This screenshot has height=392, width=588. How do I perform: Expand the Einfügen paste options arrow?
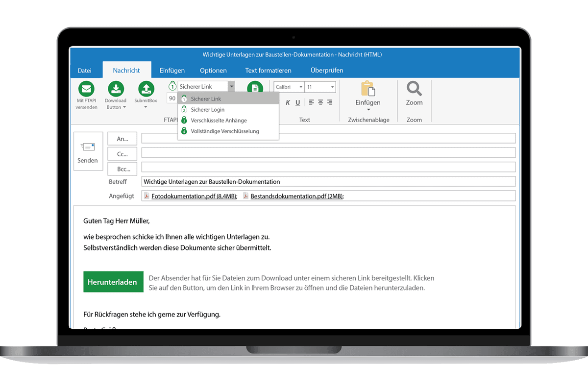click(x=368, y=110)
